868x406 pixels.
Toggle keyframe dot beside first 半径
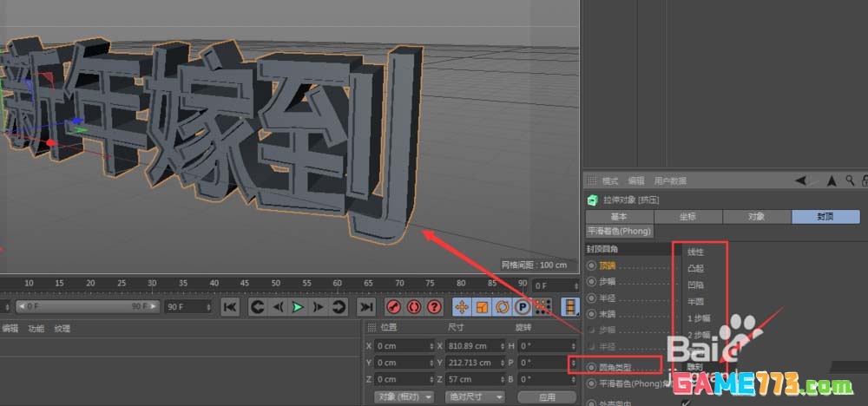click(592, 298)
